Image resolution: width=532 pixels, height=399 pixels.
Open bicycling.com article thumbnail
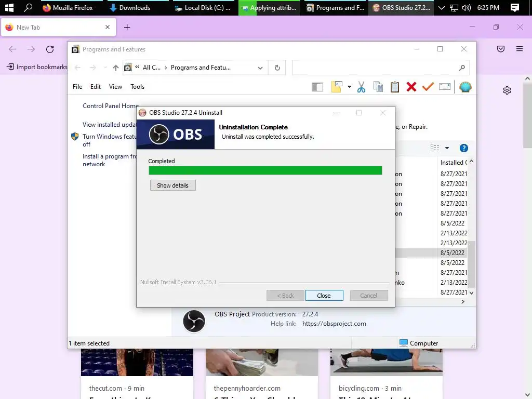tap(387, 362)
